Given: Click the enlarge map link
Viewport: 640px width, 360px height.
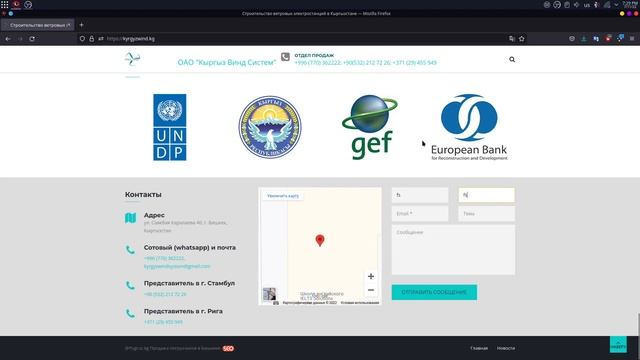Looking at the screenshot, I should pyautogui.click(x=283, y=196).
